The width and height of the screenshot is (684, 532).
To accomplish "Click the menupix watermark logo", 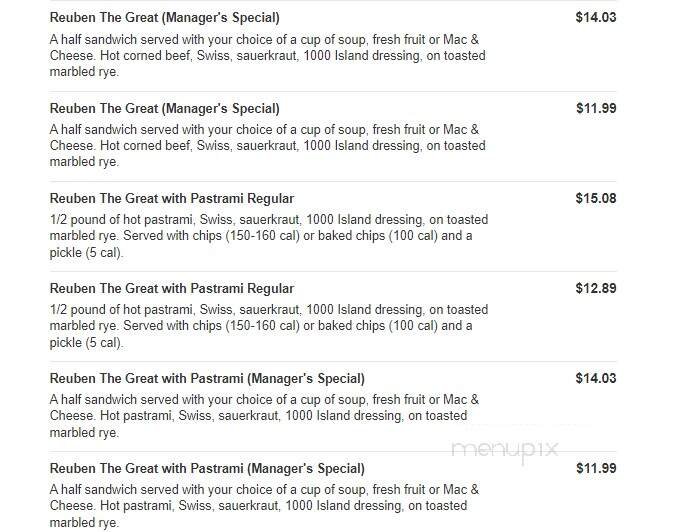I will pos(503,451).
